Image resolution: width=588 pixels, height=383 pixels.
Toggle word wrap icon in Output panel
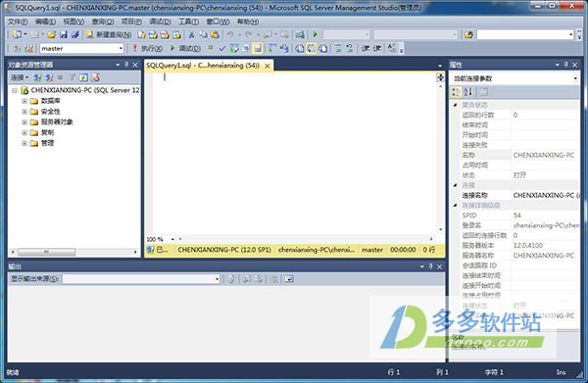pos(289,279)
